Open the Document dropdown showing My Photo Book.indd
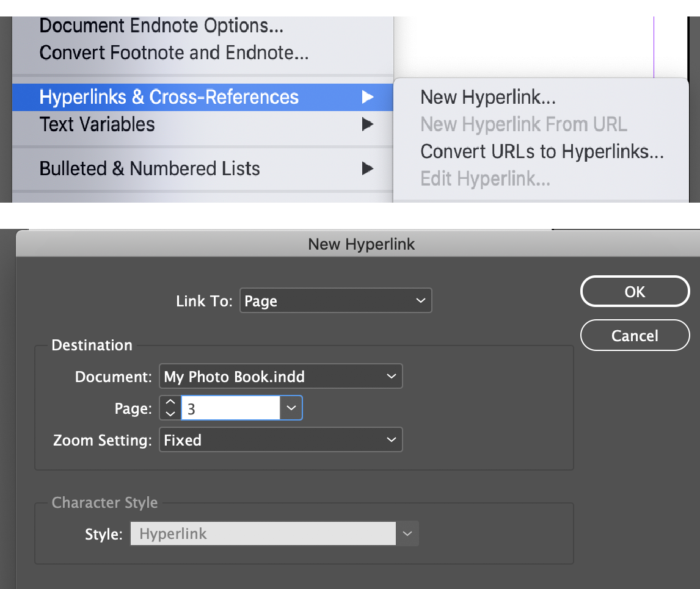 (x=280, y=377)
